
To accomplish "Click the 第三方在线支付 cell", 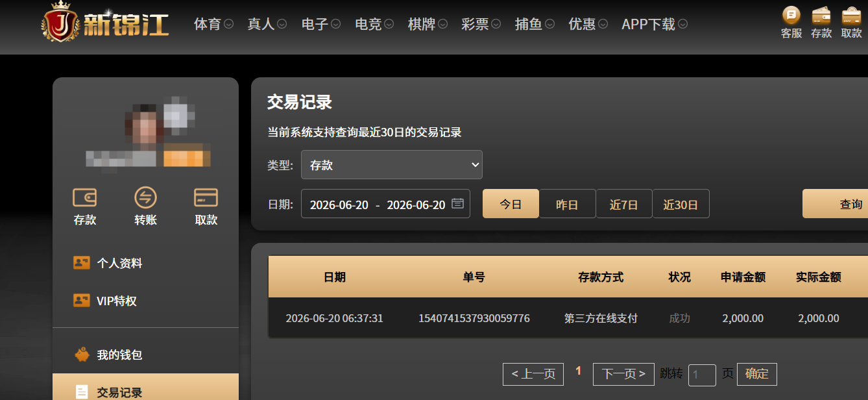I will pos(601,318).
